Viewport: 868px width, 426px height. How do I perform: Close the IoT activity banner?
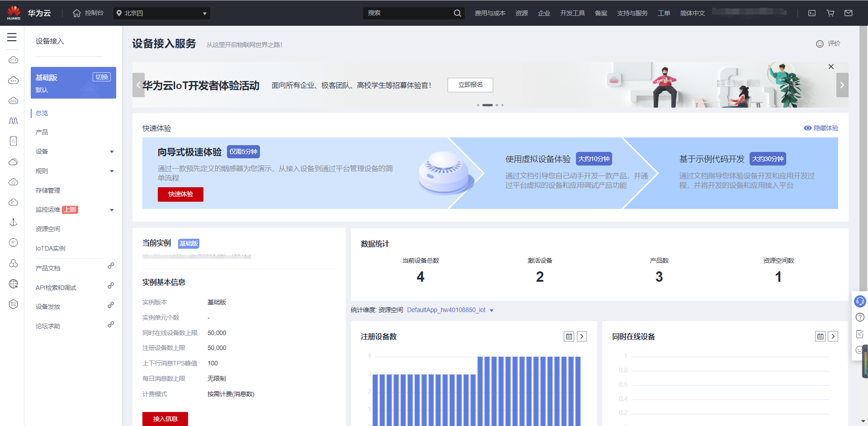[x=831, y=66]
